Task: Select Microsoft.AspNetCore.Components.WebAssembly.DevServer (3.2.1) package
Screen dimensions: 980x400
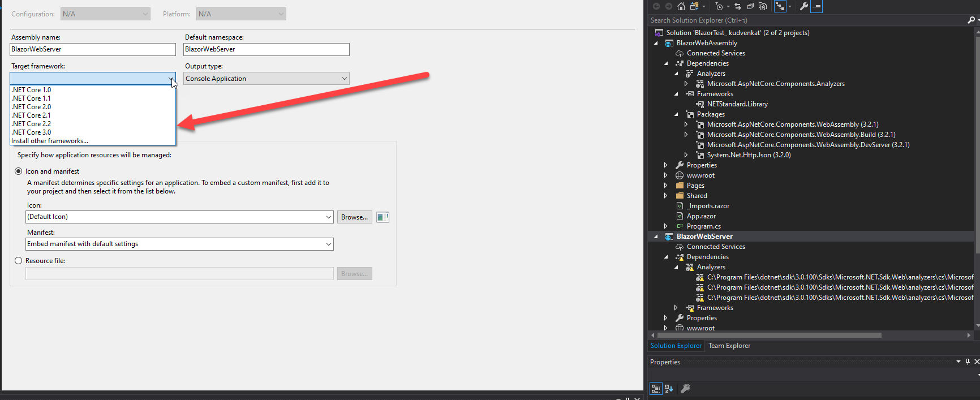Action: click(808, 145)
